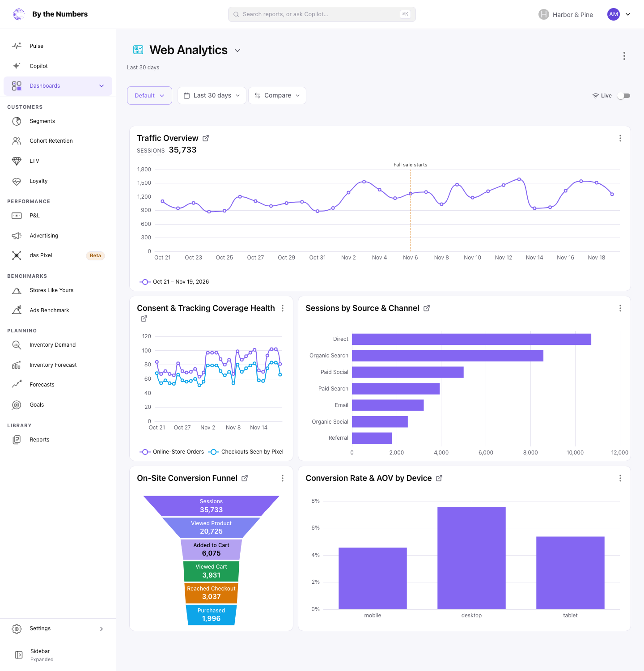Click the Copilot sparkle icon
The image size is (644, 671).
click(x=17, y=66)
